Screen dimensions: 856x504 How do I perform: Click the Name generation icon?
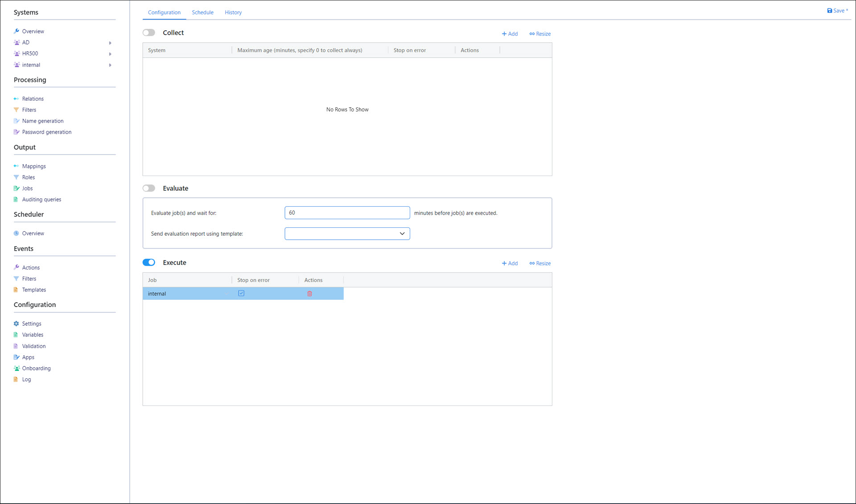pyautogui.click(x=16, y=121)
